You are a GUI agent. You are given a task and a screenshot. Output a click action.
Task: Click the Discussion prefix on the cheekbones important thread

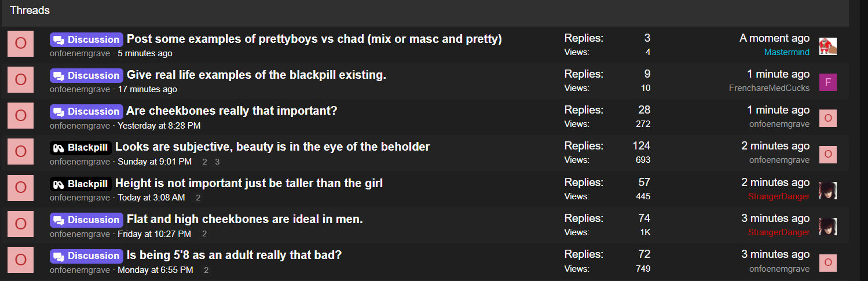point(86,111)
